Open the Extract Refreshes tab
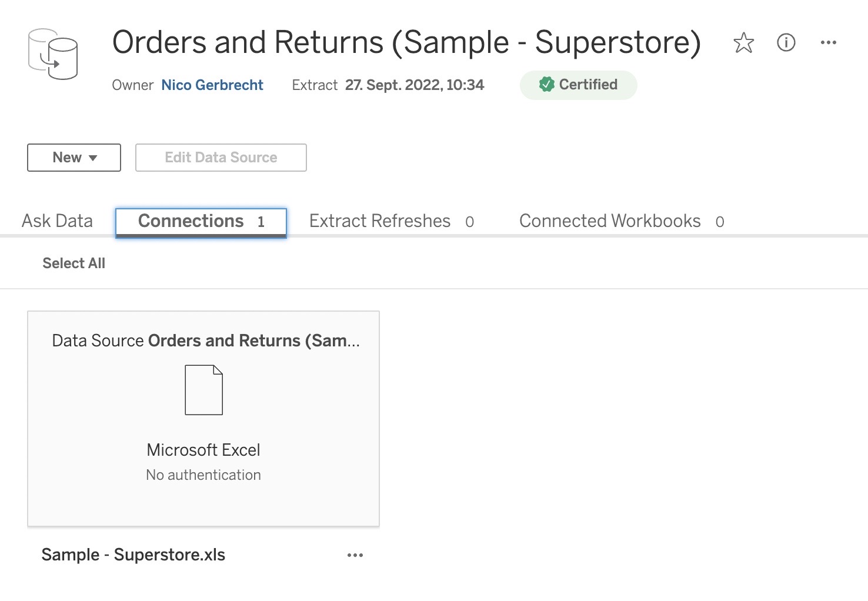Image resolution: width=868 pixels, height=601 pixels. tap(391, 221)
